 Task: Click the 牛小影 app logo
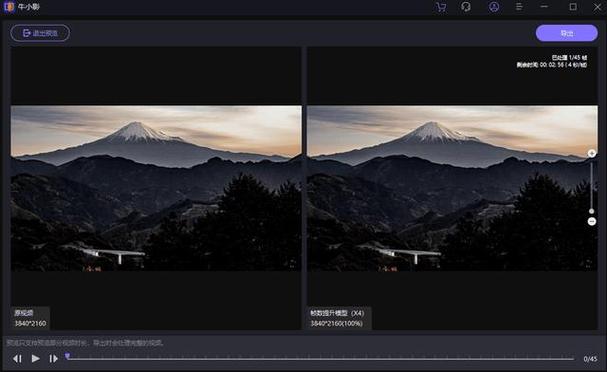point(9,7)
